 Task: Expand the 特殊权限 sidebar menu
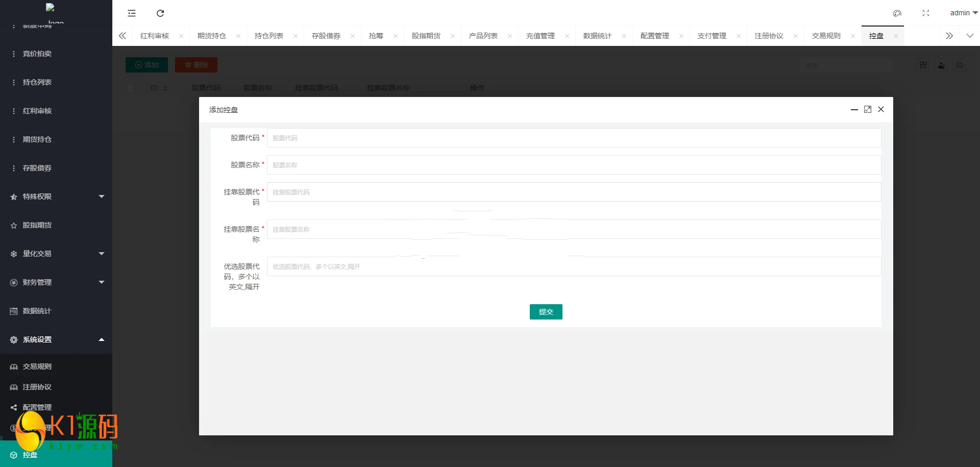(x=56, y=196)
